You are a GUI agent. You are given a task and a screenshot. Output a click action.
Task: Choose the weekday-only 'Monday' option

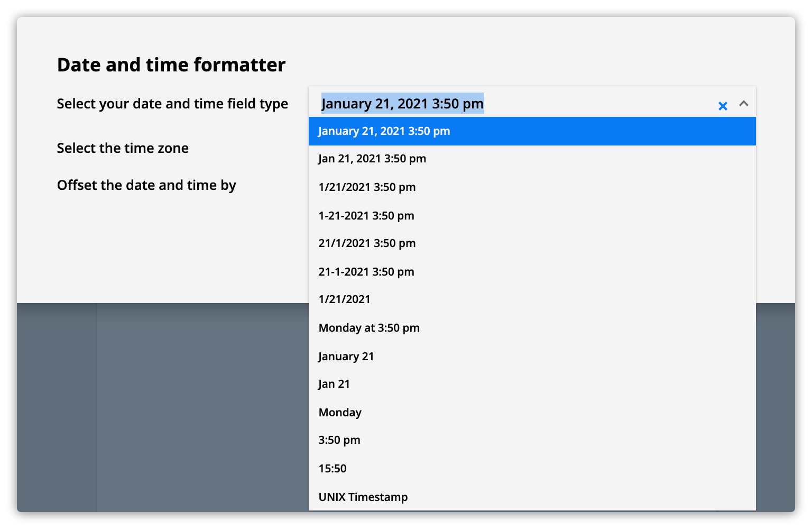click(340, 413)
